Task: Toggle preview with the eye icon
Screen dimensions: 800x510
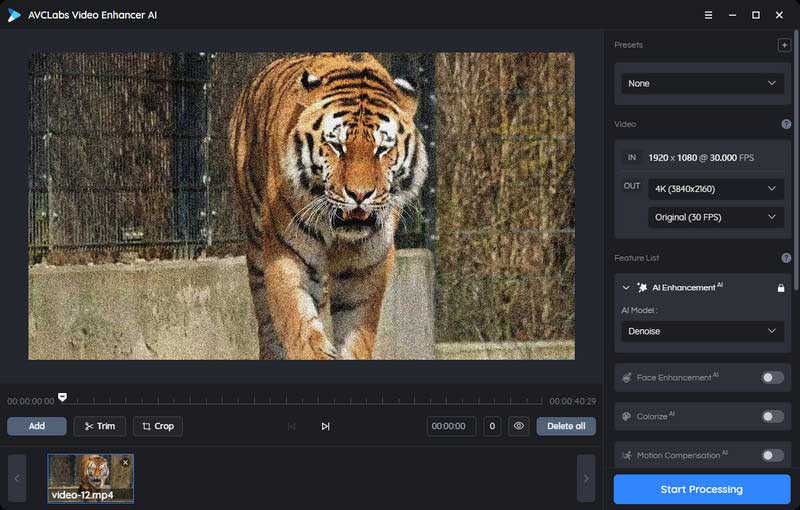Action: [x=518, y=426]
